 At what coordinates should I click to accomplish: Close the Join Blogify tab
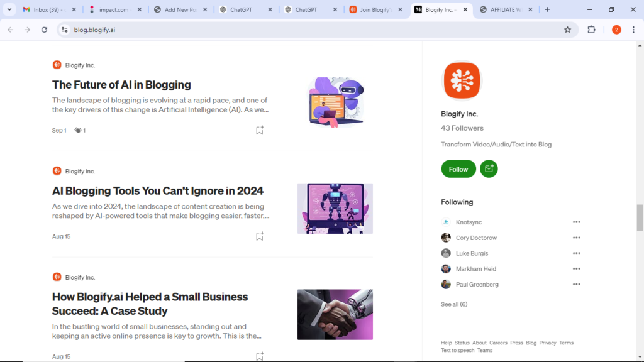tap(400, 9)
